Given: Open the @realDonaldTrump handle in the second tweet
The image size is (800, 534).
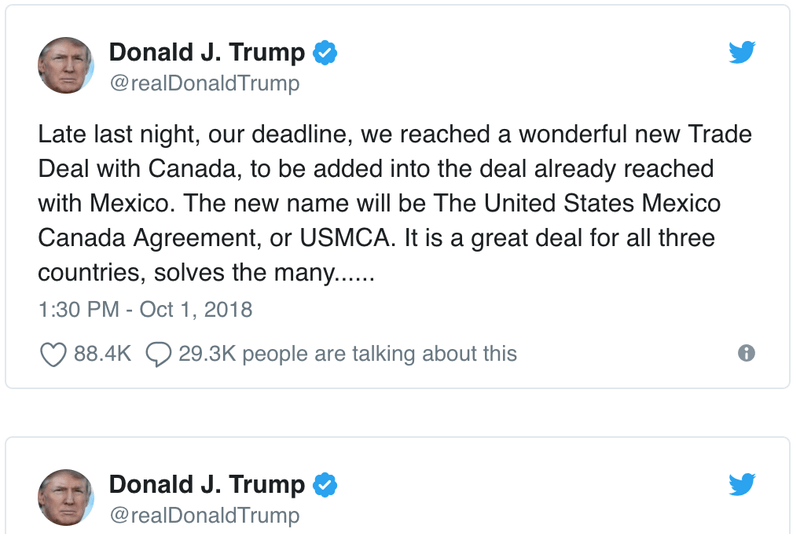Looking at the screenshot, I should [204, 515].
